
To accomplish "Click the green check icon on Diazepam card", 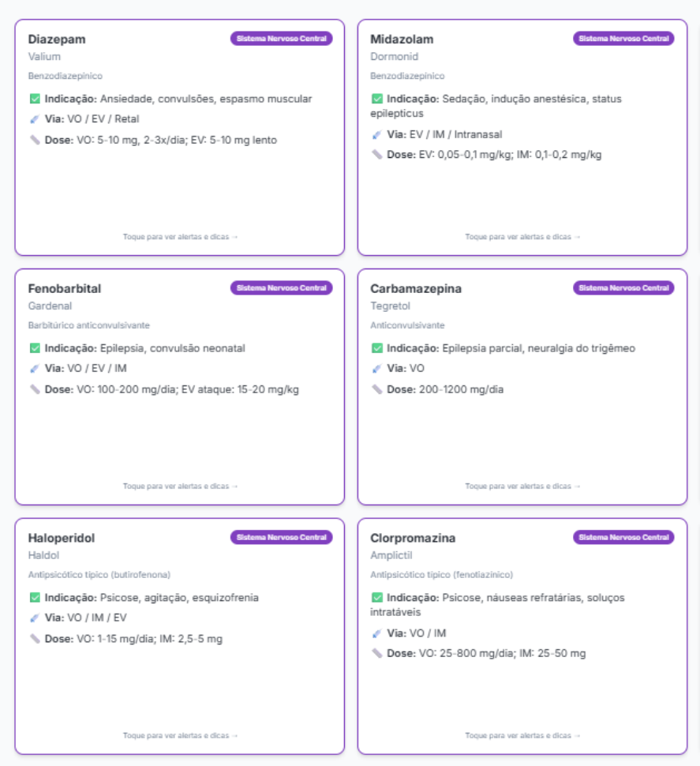I will [x=35, y=99].
